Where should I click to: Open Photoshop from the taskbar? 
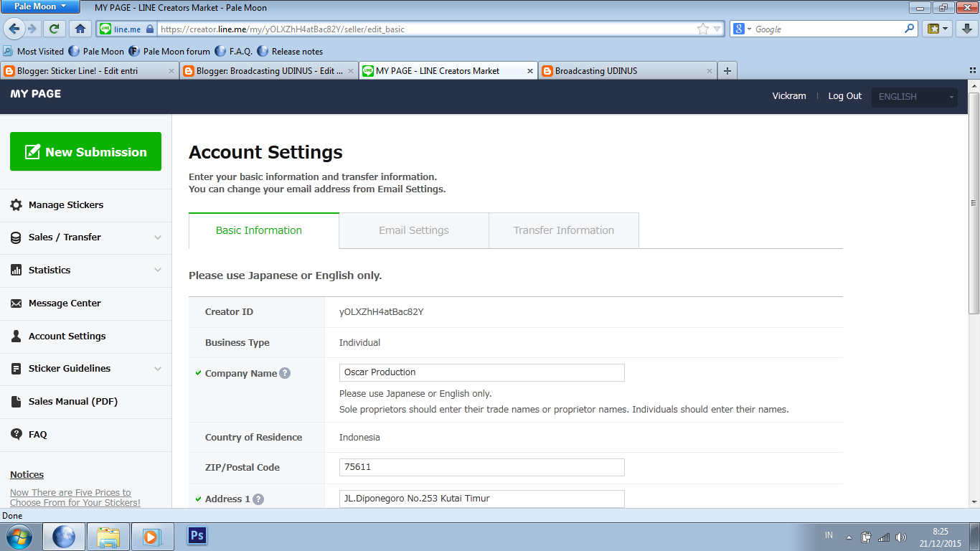(196, 536)
